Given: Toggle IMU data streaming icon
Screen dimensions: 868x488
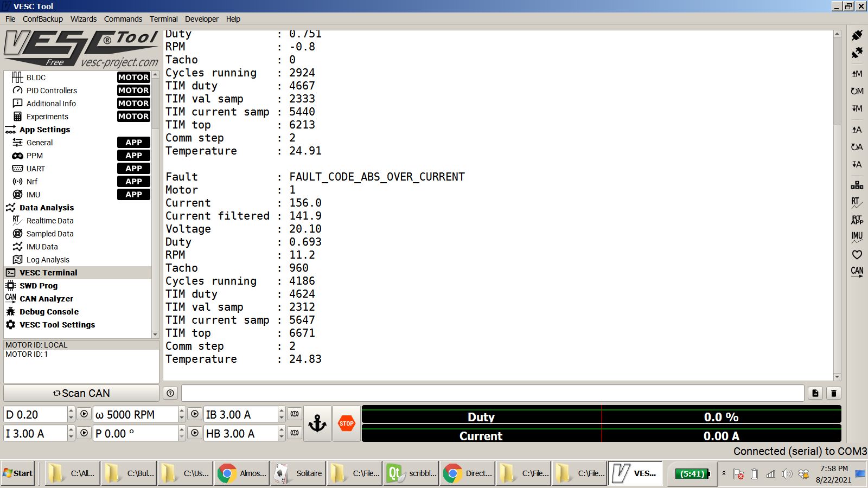Looking at the screenshot, I should pyautogui.click(x=857, y=237).
